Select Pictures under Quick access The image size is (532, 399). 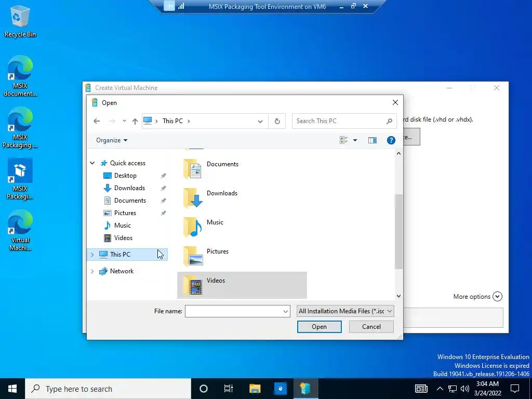pyautogui.click(x=125, y=213)
